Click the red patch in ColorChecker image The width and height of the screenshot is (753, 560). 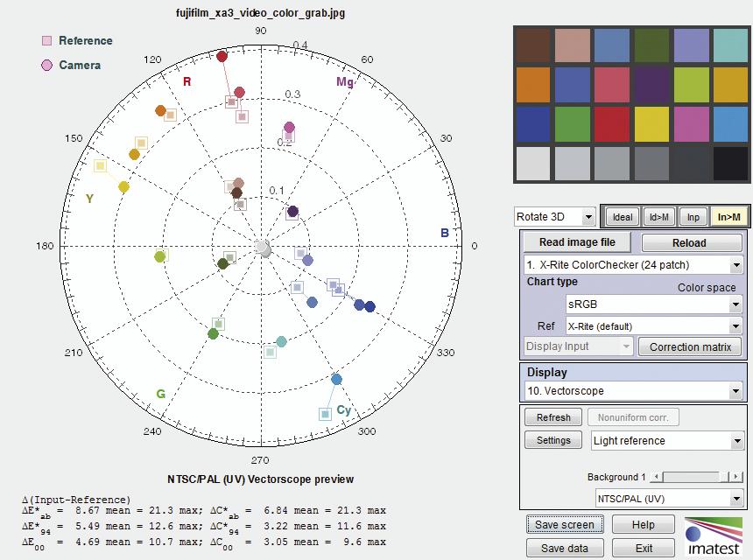coord(611,124)
